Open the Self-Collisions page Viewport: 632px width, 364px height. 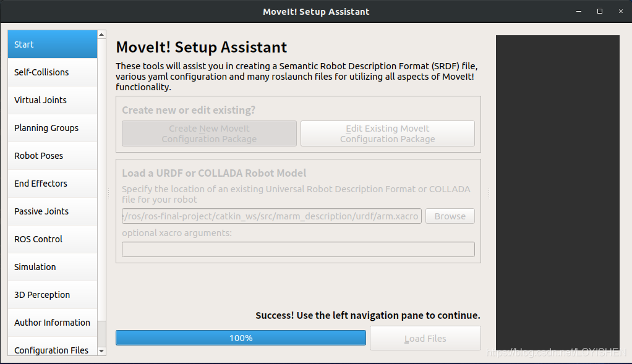[x=53, y=72]
